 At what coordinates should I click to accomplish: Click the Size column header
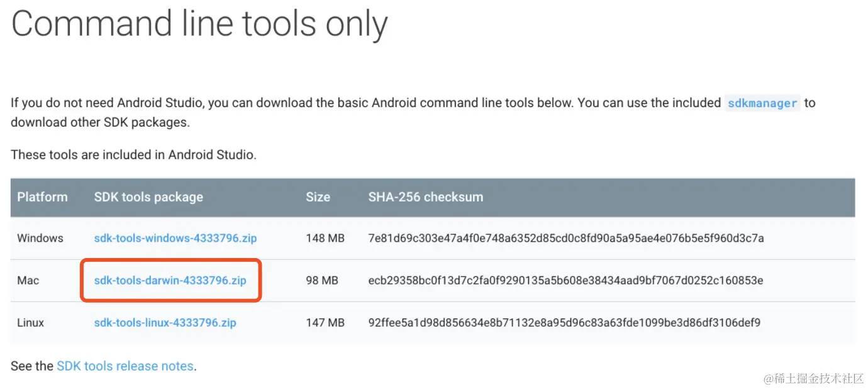(318, 197)
